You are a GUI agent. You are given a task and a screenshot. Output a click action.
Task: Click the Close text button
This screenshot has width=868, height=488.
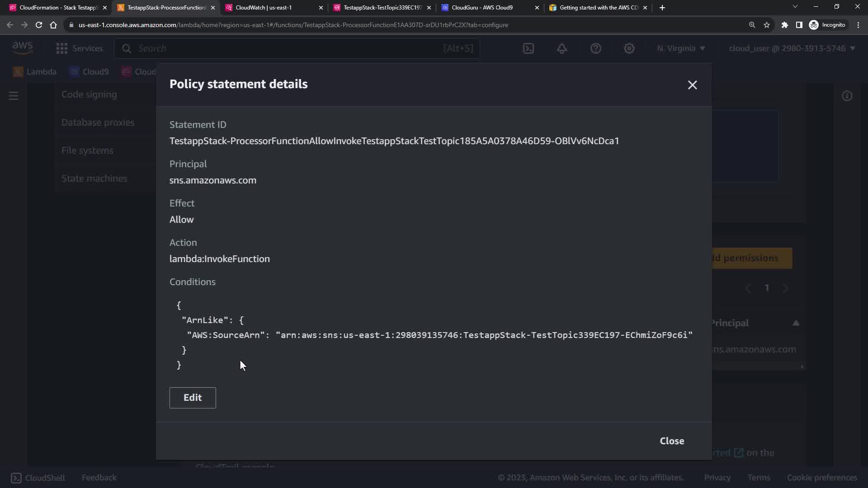coord(672,441)
